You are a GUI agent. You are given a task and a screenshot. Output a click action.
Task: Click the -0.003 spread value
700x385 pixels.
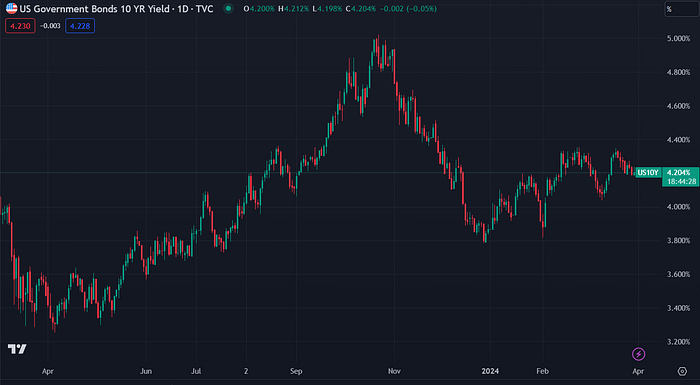[50, 26]
